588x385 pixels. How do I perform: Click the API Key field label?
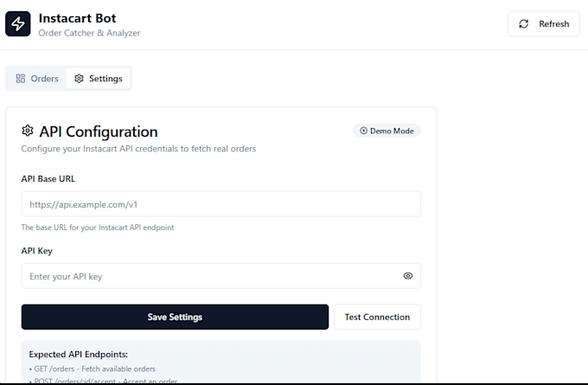(x=36, y=251)
